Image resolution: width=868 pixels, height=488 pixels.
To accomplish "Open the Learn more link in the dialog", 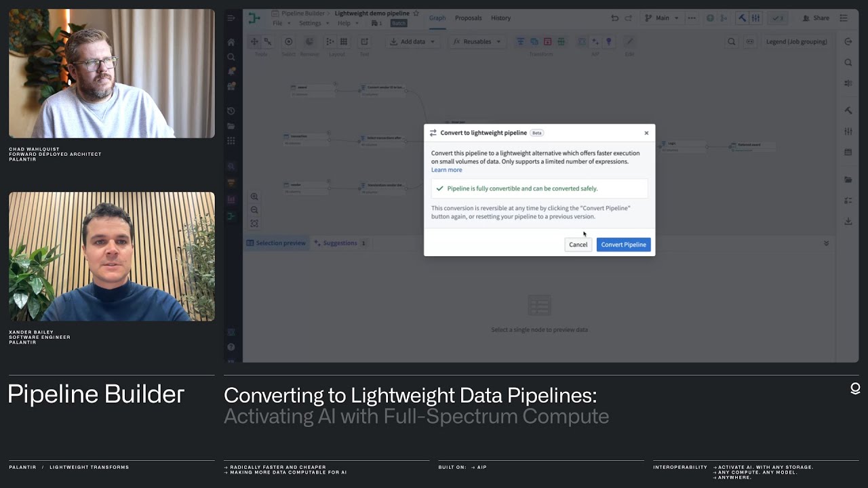I will click(446, 169).
